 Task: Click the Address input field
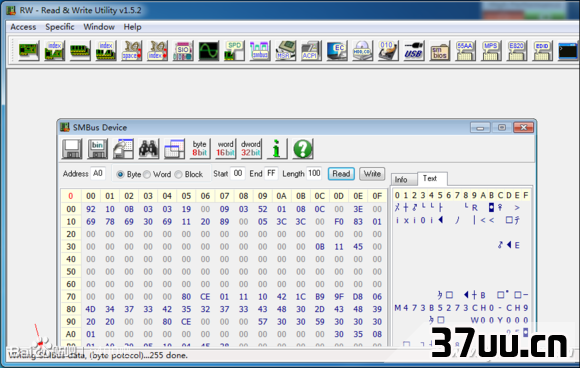click(x=98, y=174)
